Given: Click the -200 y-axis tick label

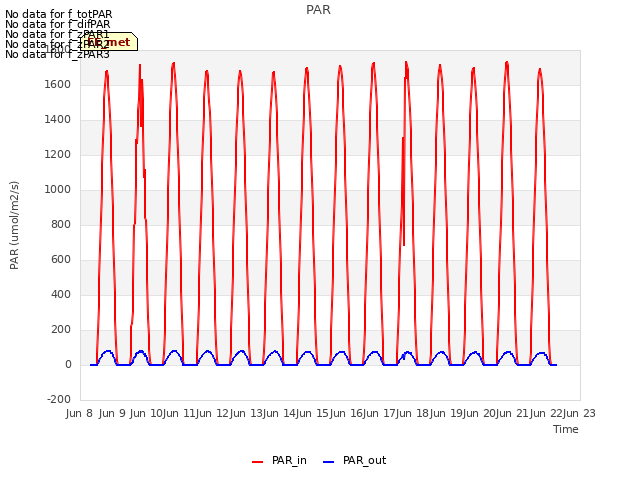Looking at the screenshot, I should pyautogui.click(x=59, y=399).
